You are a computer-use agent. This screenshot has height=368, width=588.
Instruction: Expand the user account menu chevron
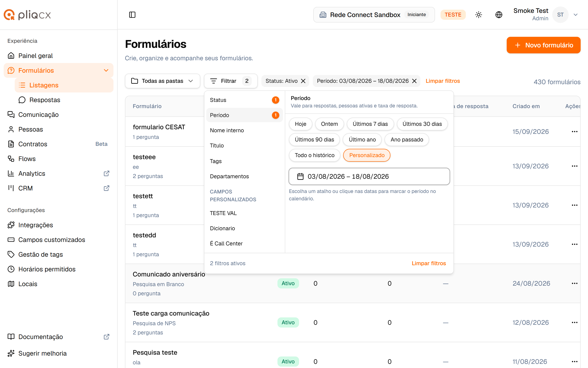pyautogui.click(x=575, y=14)
